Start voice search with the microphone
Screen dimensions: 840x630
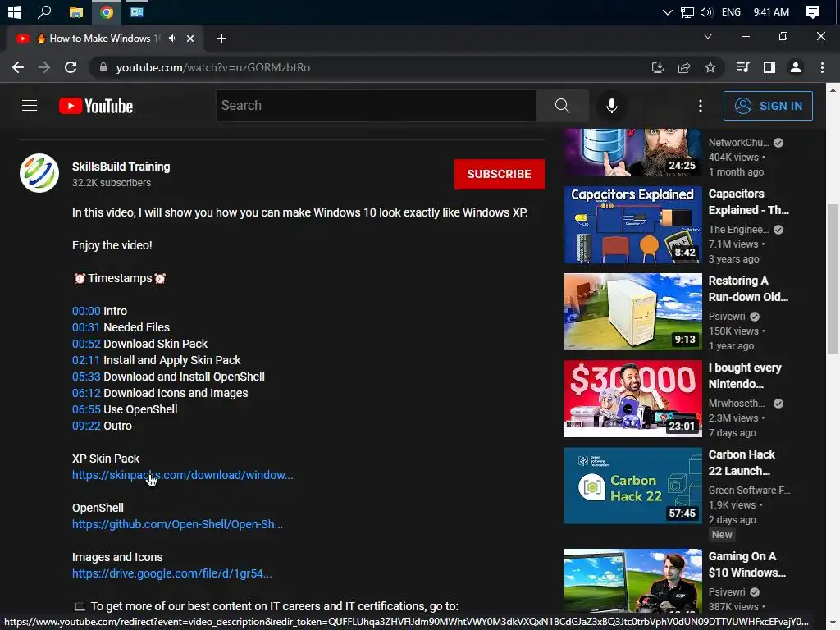coord(612,106)
